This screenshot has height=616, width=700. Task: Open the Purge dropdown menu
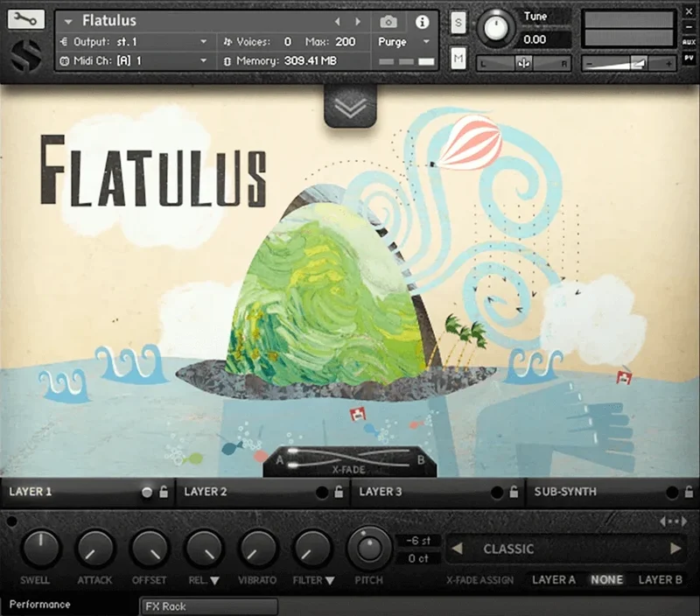click(x=403, y=42)
